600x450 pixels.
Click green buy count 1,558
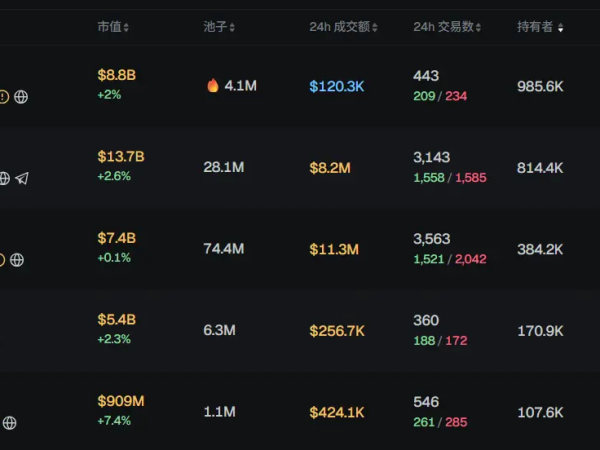[429, 178]
